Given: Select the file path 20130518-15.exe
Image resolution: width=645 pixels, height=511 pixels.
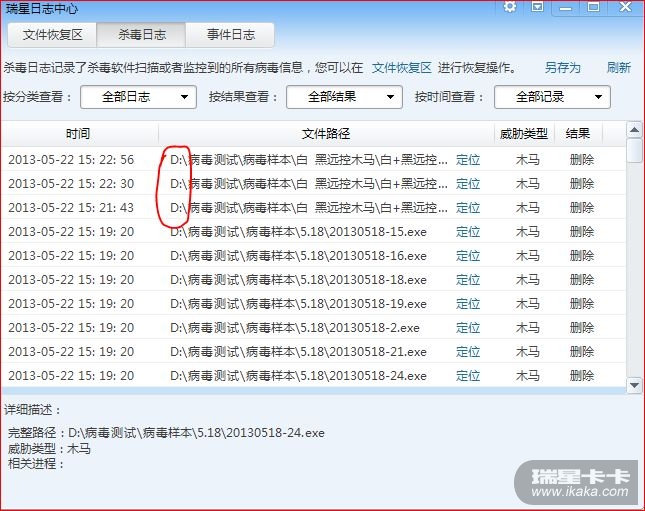Looking at the screenshot, I should pyautogui.click(x=298, y=232).
